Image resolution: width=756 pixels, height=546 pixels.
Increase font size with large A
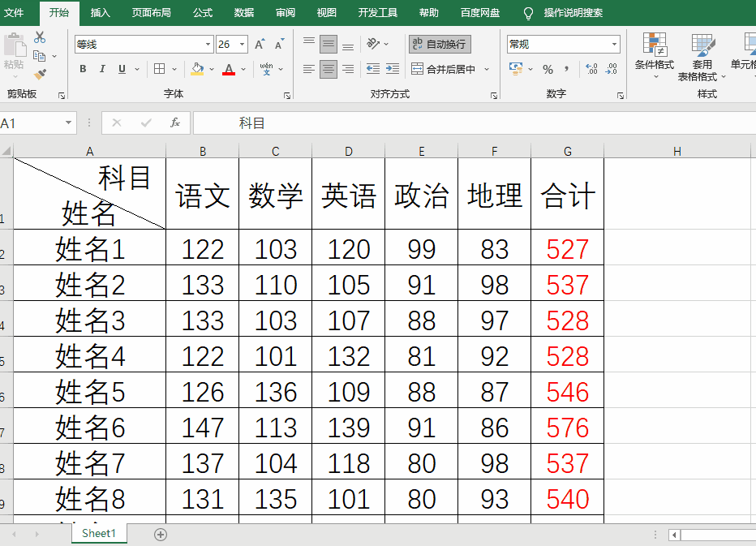point(260,45)
